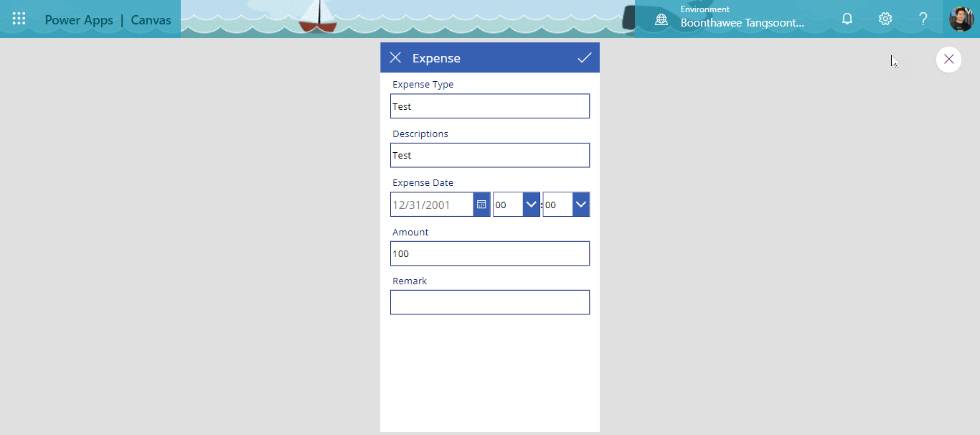Open the Environment selector
Image resolution: width=980 pixels, height=435 pixels.
click(742, 19)
